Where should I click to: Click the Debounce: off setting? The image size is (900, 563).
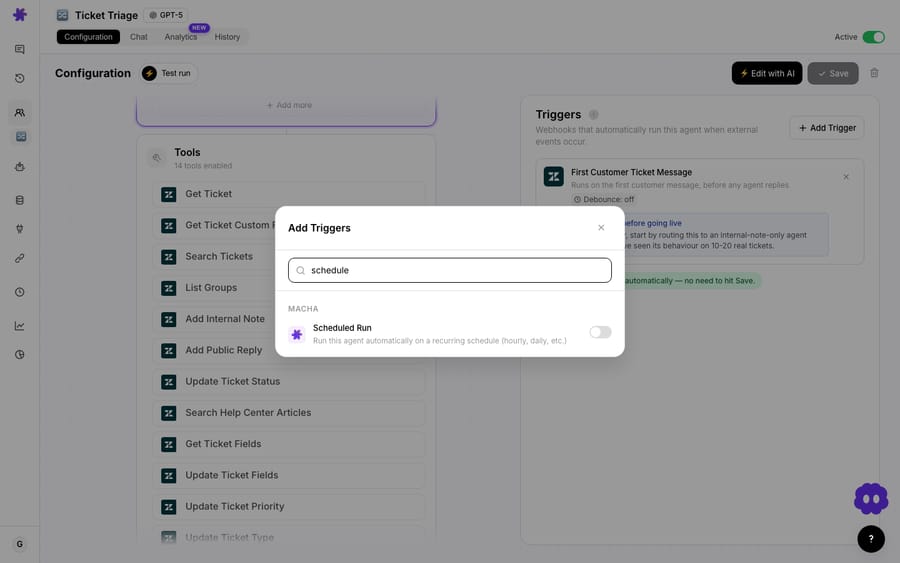coord(604,200)
